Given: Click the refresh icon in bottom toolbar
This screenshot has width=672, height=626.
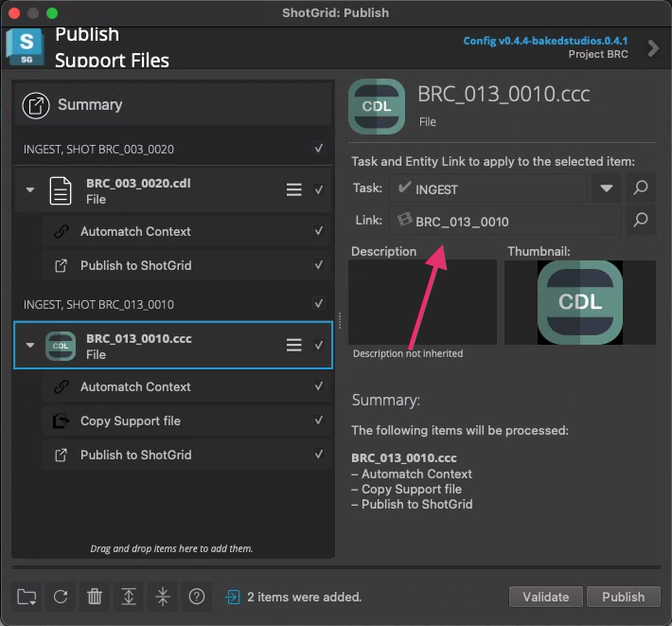Looking at the screenshot, I should point(61,597).
